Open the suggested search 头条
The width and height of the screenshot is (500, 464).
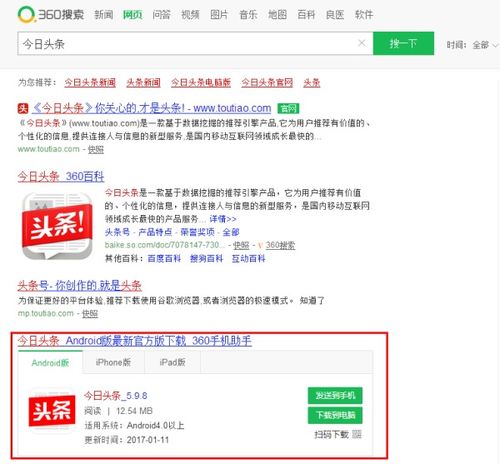point(312,82)
